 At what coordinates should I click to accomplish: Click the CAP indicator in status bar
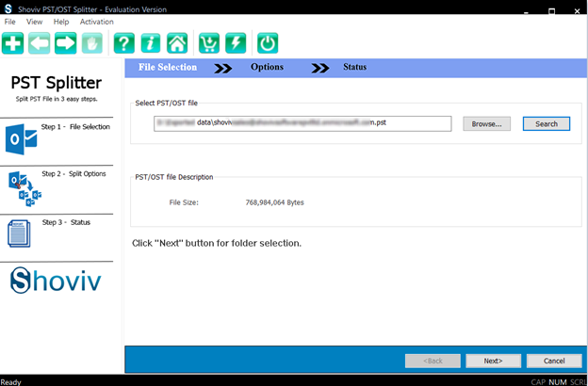538,382
